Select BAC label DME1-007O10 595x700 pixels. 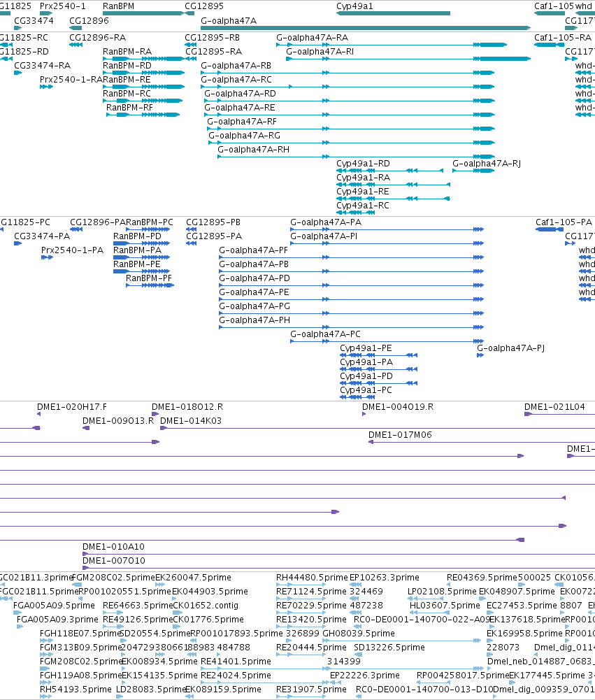click(114, 561)
